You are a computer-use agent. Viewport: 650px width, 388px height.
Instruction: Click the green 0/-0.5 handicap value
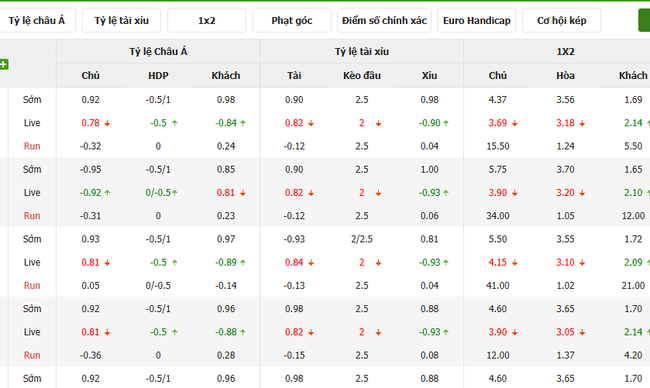(158, 193)
